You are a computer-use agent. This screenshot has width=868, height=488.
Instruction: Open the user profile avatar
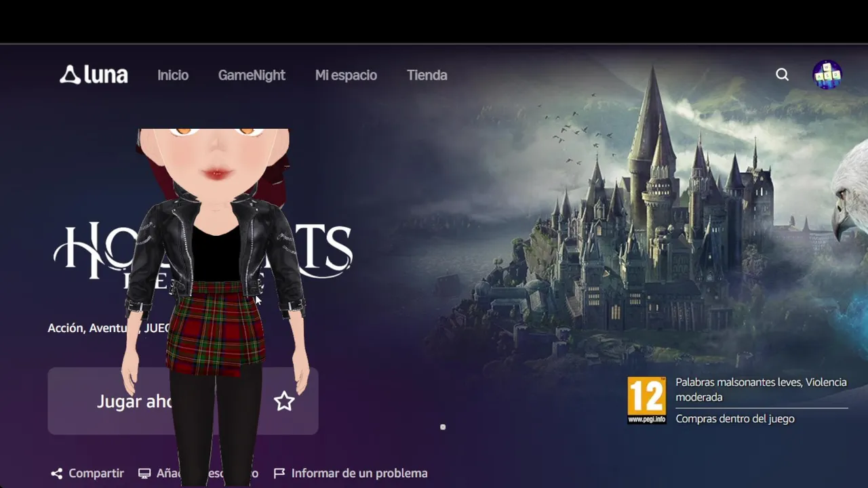[x=827, y=75]
